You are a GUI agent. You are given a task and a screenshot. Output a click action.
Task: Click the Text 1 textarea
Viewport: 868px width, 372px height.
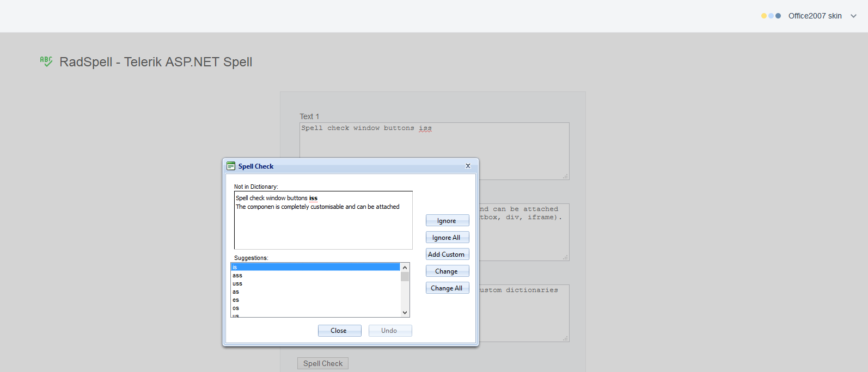pos(435,151)
